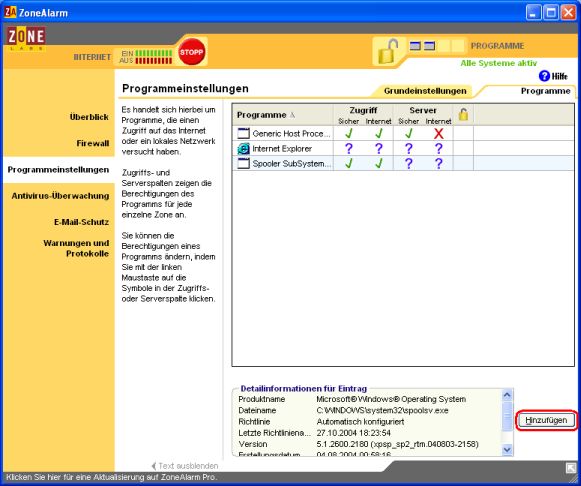Click the Version value 5.1.2600.2180

[397, 444]
